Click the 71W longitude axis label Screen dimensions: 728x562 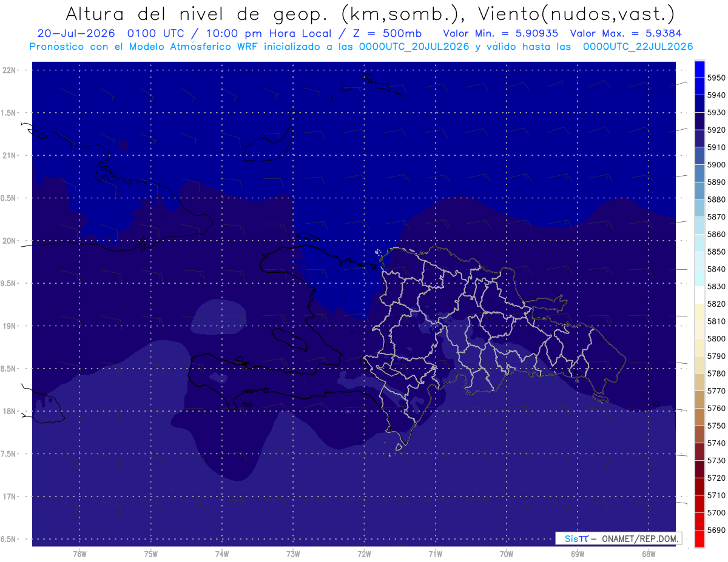pyautogui.click(x=435, y=554)
